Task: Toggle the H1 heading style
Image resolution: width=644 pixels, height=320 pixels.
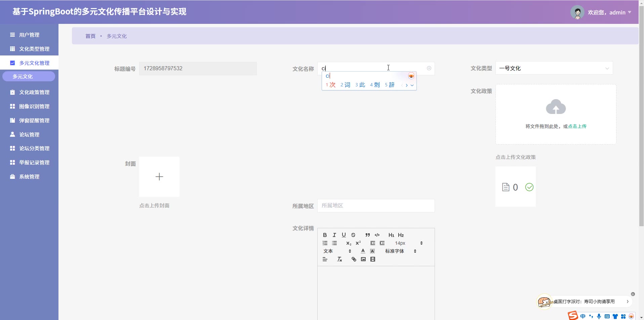Action: [391, 235]
